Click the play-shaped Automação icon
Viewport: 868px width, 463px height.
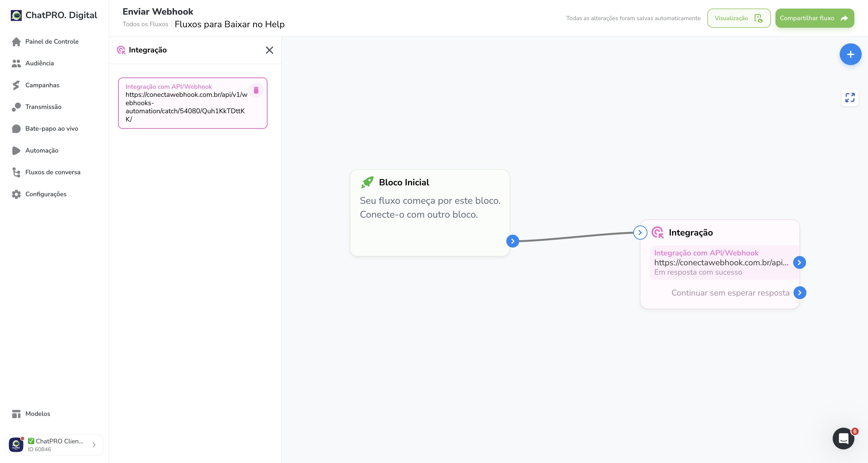(x=16, y=151)
